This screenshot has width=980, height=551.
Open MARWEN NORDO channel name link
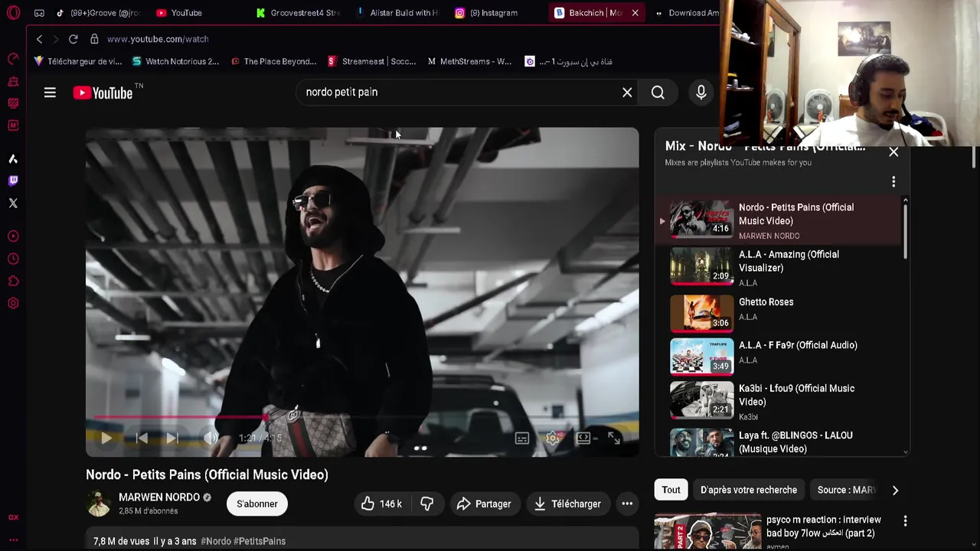(159, 497)
